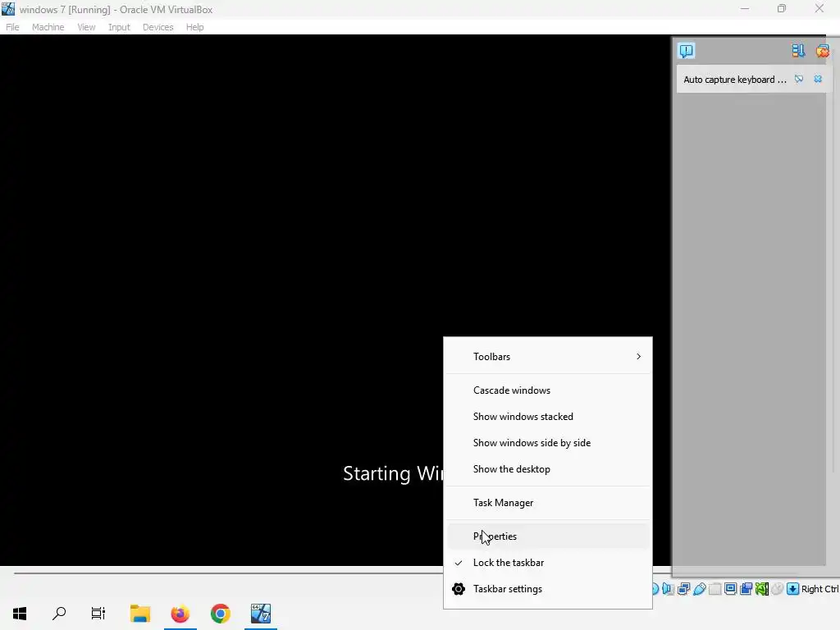Open the View menu
The width and height of the screenshot is (840, 630).
click(x=86, y=27)
